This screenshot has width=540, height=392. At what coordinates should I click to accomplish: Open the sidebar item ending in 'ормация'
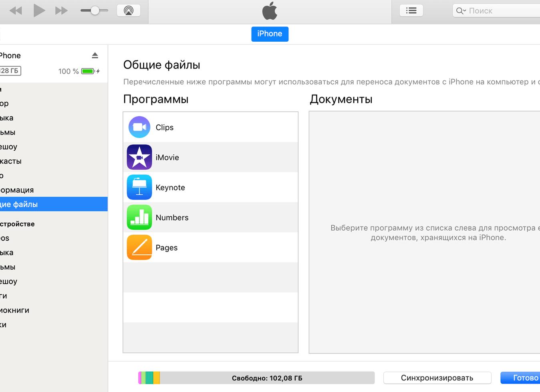tap(17, 190)
